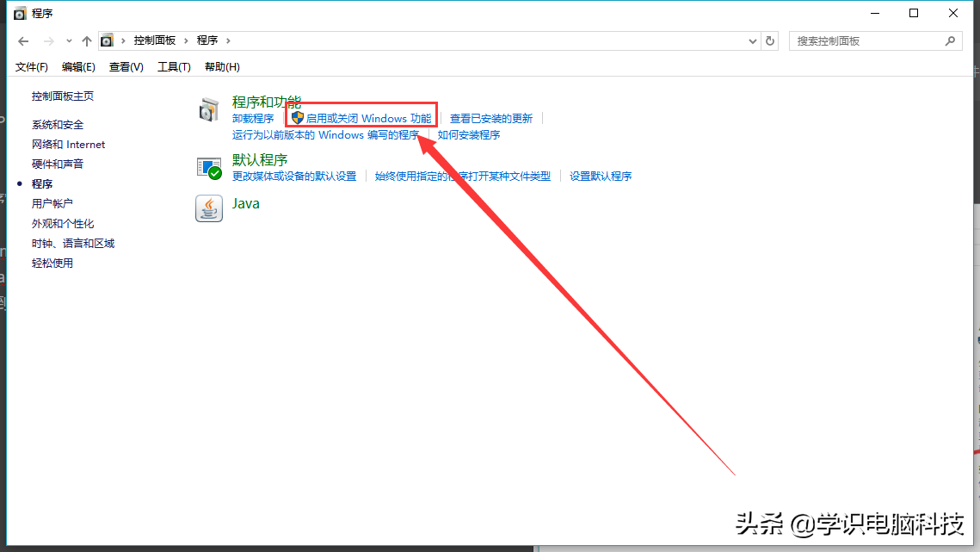Open the 文件(F) menu
This screenshot has height=552, width=980.
tap(31, 67)
